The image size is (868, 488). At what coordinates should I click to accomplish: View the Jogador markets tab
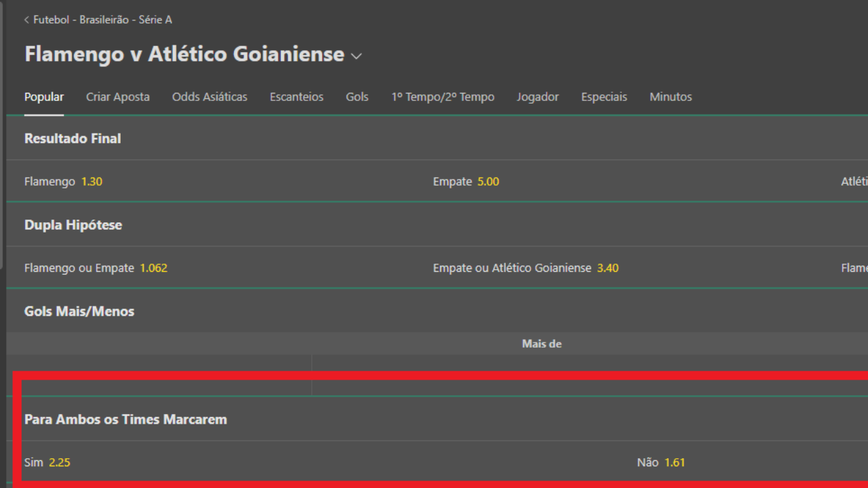538,97
